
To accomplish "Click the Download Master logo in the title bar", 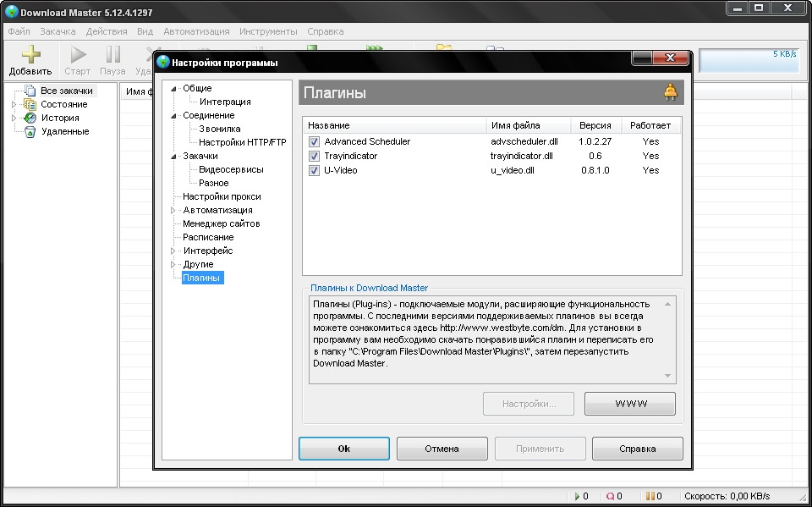I will point(11,11).
